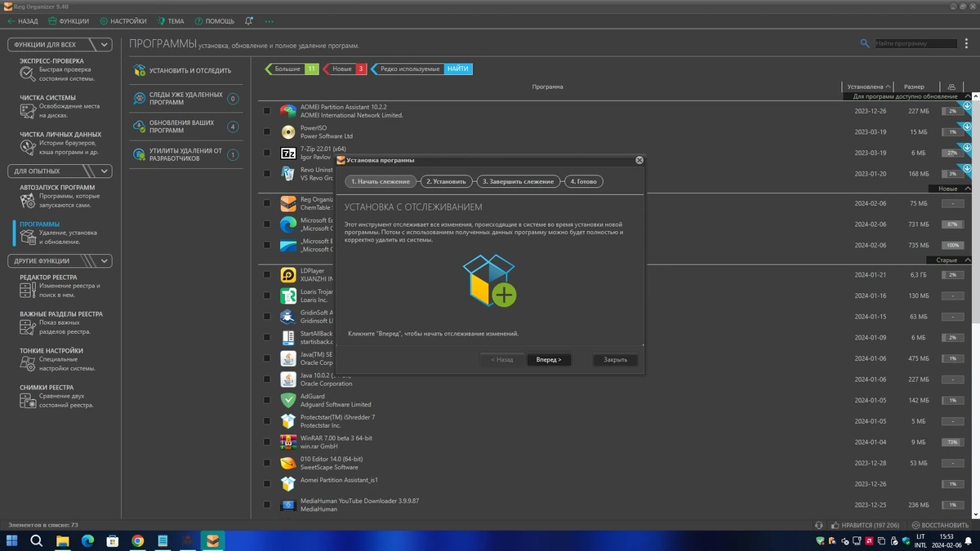
Task: Select step 4. Готово in wizard
Action: coord(583,181)
